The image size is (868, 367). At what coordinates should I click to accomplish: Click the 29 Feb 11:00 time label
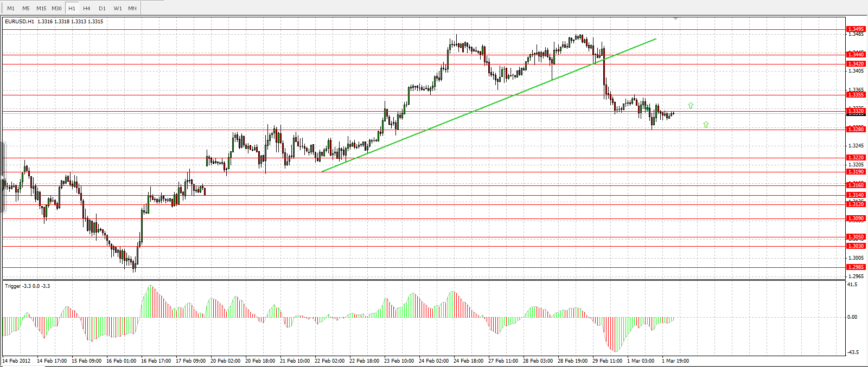tap(608, 361)
